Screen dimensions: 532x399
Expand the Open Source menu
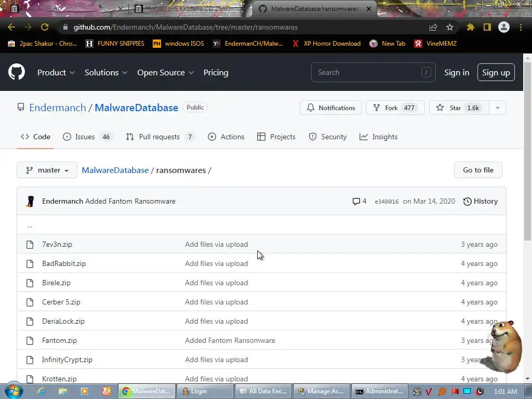tap(166, 72)
